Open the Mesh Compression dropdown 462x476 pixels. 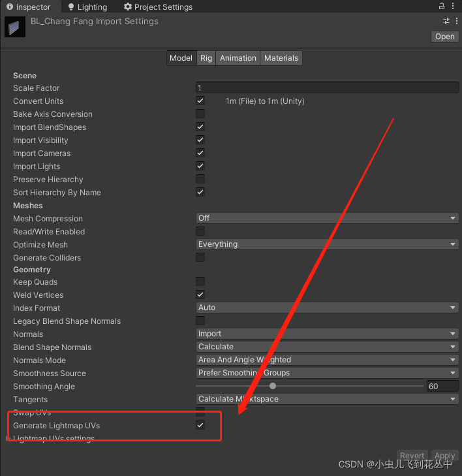(x=327, y=218)
